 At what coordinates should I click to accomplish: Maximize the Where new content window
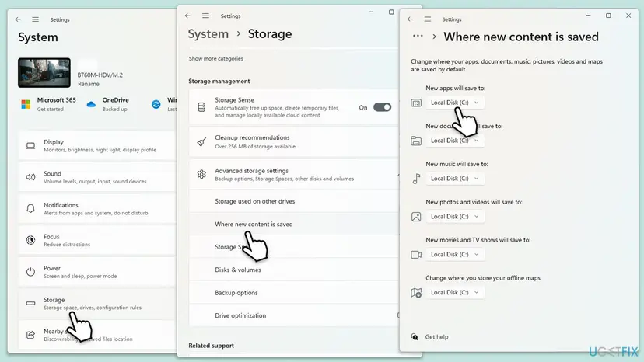608,16
